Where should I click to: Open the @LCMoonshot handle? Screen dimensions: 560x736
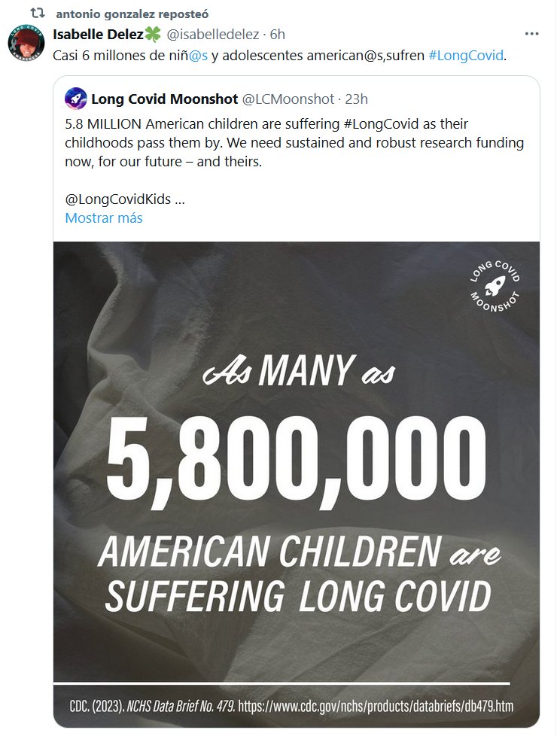click(288, 99)
